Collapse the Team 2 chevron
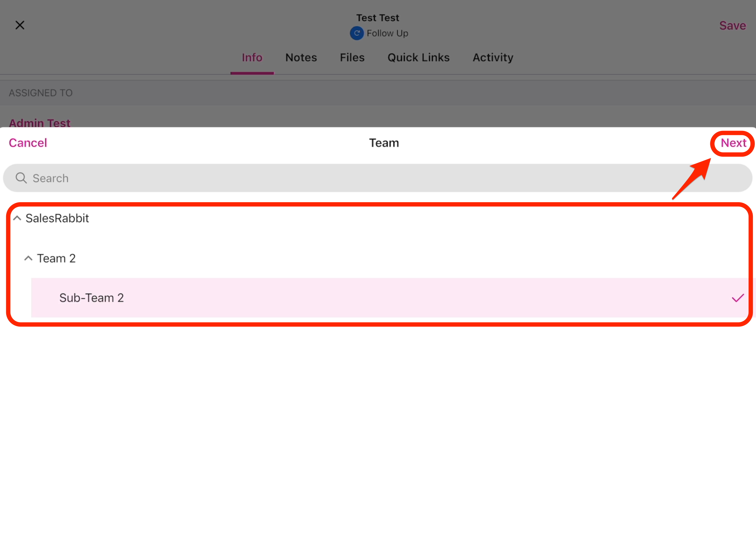Screen dimensions: 756x552 coord(28,258)
